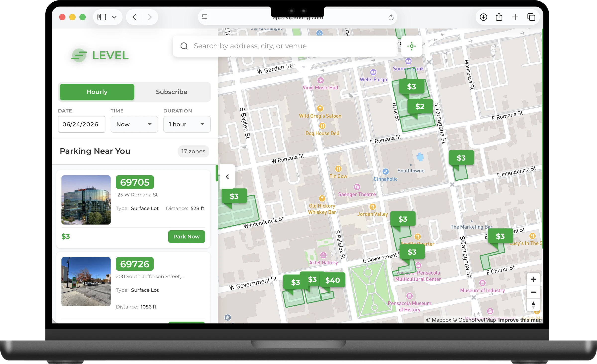Viewport: 597px width, 364px height.
Task: Select the Hourly tab
Action: pos(97,92)
